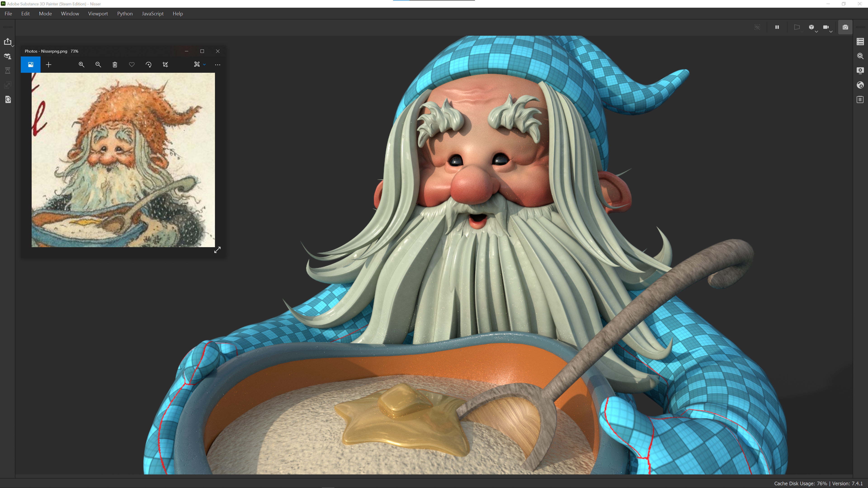Click the Photos rotate image icon
Viewport: 868px width, 488px height.
[149, 65]
